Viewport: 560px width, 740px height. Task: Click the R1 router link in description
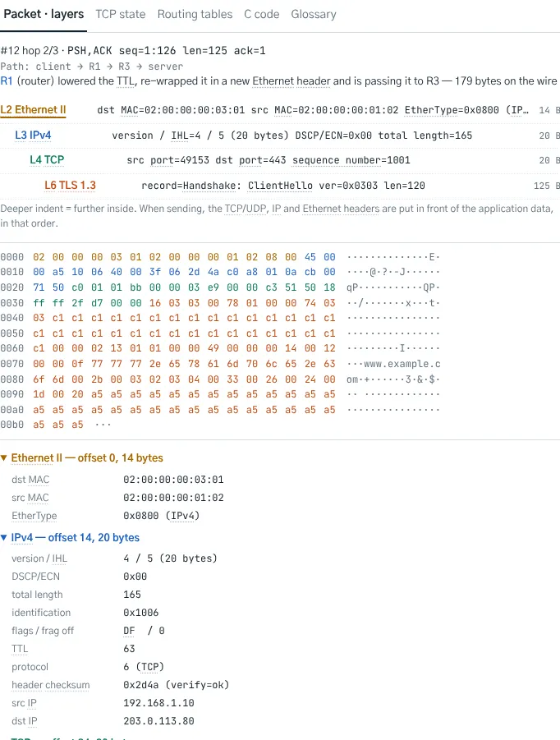(7, 80)
